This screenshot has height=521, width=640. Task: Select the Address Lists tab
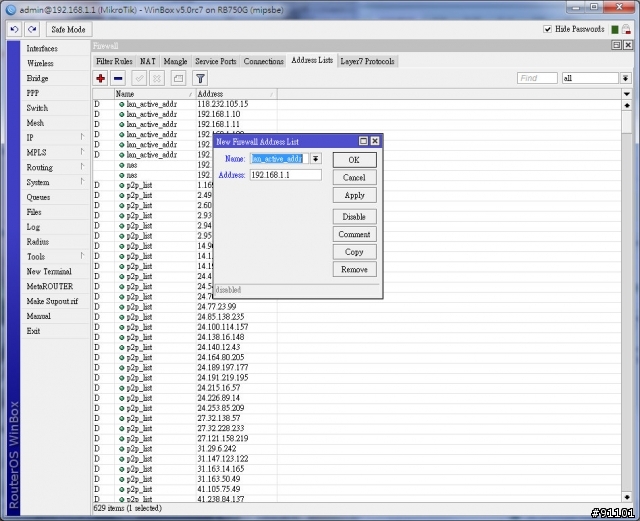coord(312,60)
